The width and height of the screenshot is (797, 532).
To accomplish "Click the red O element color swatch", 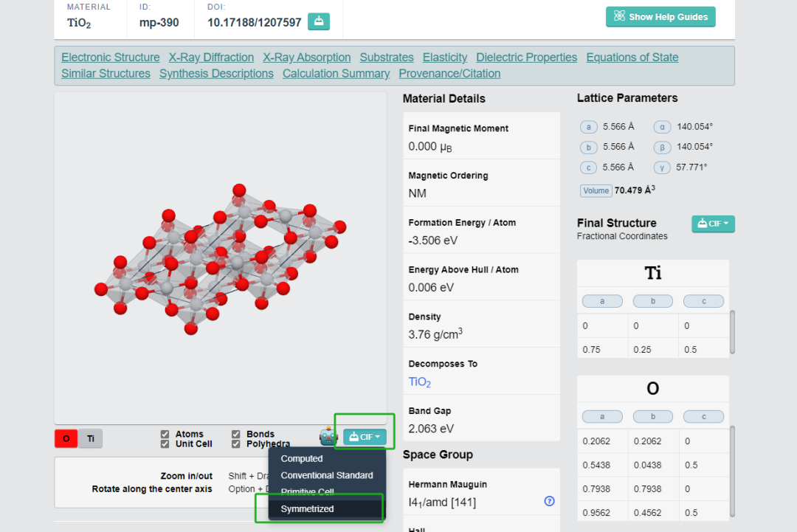I will [x=66, y=439].
